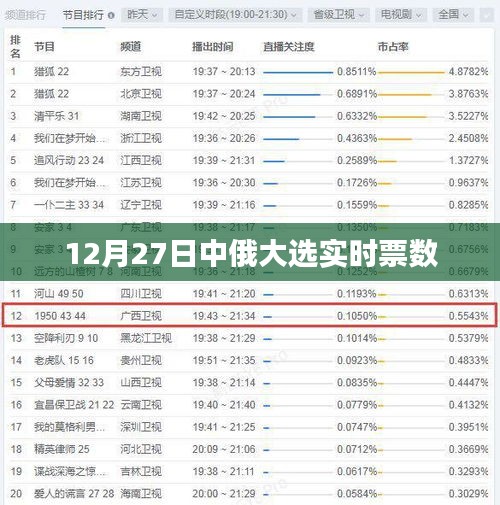Image resolution: width=500 pixels, height=505 pixels.
Task: Click the 0.1050% attention value
Action: tap(357, 316)
